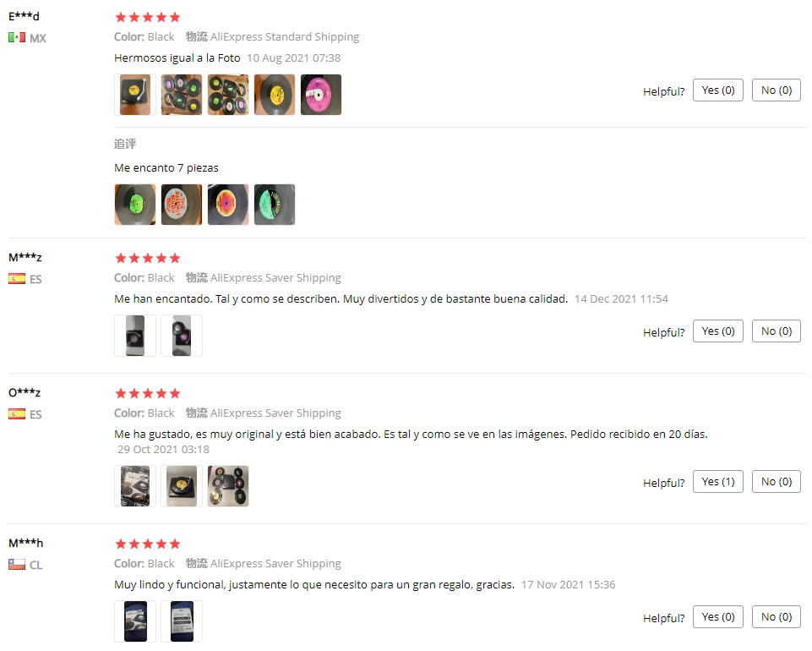
Task: Click the Chile flag icon beside CL
Action: pos(17,564)
